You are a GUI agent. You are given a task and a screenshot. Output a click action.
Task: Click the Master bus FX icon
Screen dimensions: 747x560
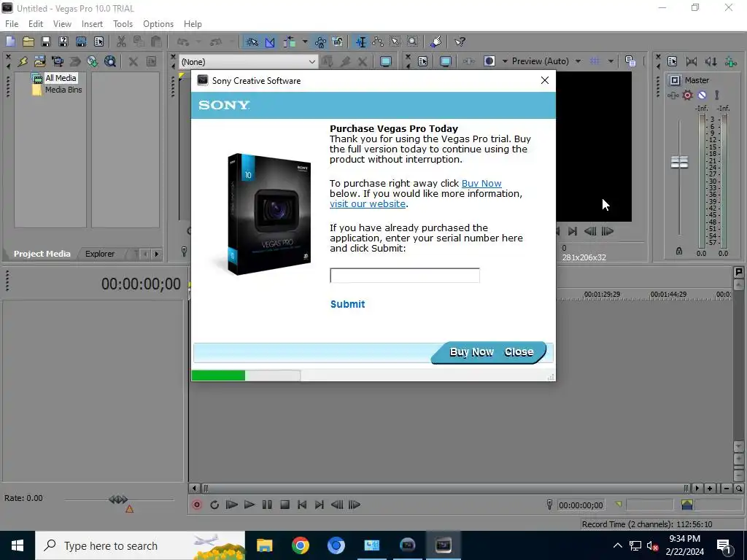click(673, 96)
